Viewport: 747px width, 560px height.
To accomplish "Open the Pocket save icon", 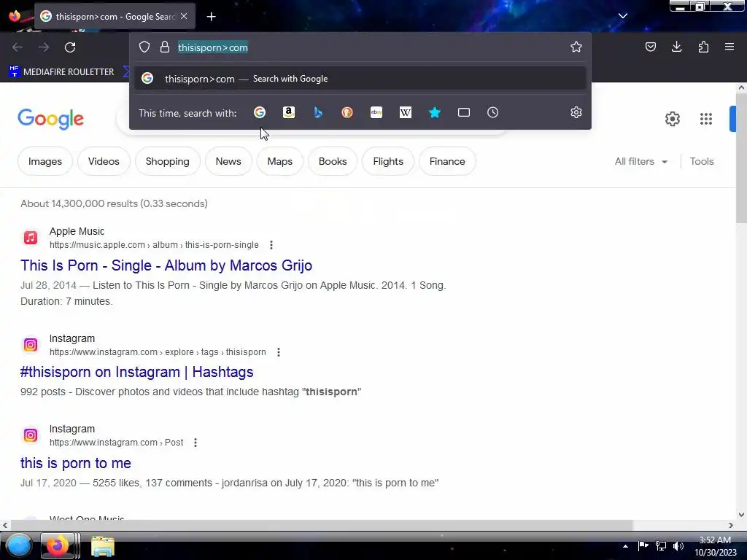I will click(650, 47).
